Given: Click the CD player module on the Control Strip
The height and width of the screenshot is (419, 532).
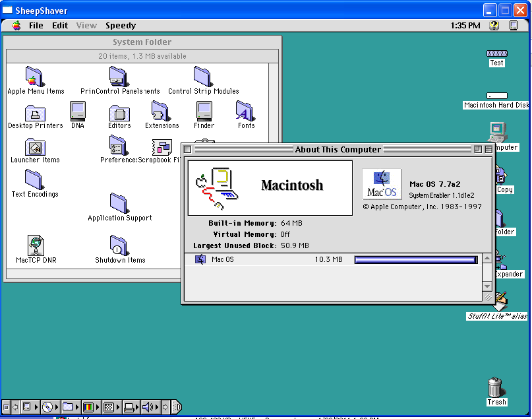Looking at the screenshot, I should pos(47,406).
